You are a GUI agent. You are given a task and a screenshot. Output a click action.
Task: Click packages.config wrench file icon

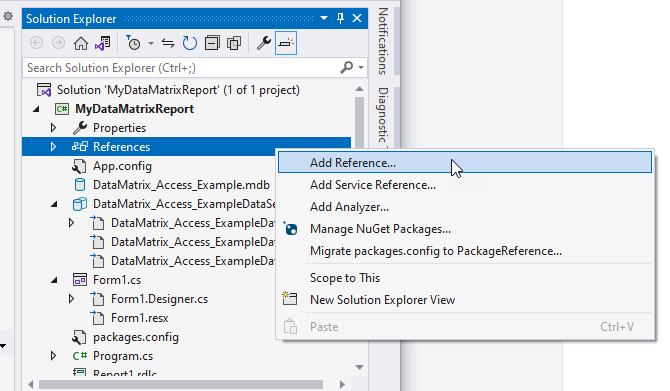click(79, 337)
